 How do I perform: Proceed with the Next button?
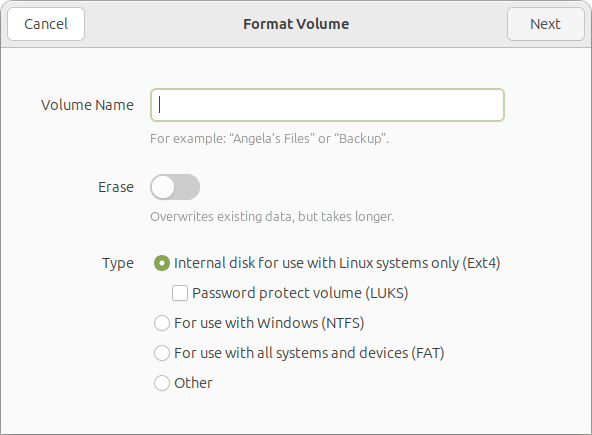(545, 24)
